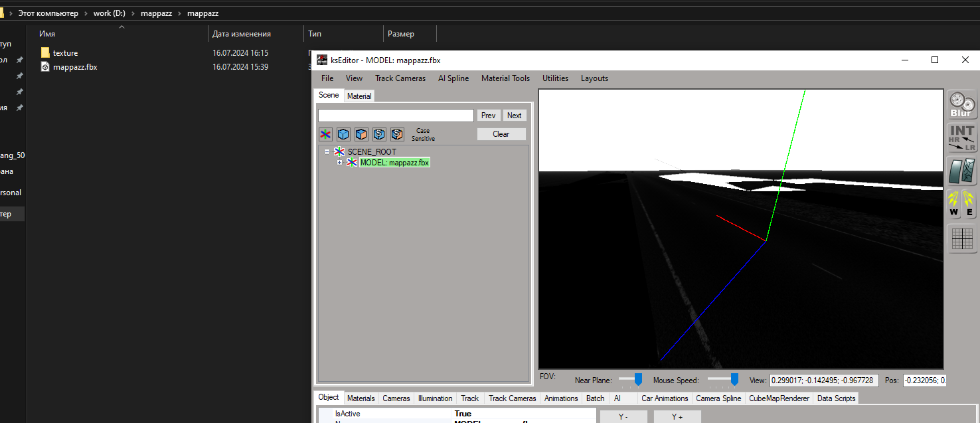Open the AI Spline menu

(x=453, y=78)
